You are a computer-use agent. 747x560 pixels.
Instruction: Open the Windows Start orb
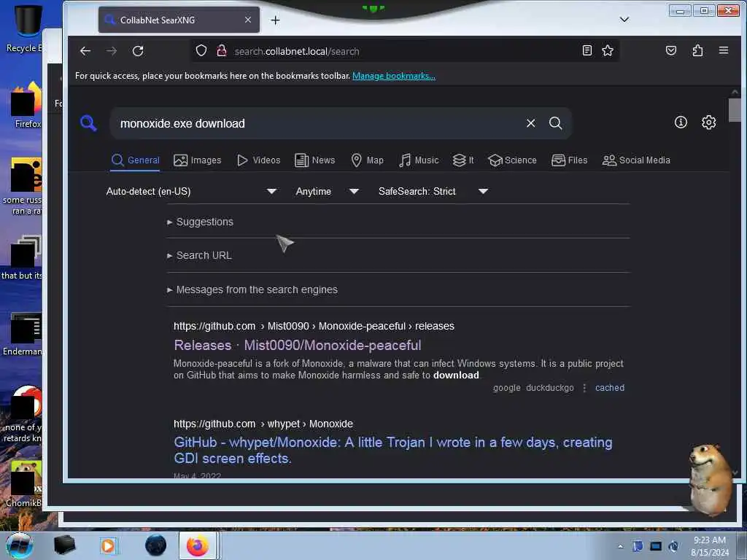click(20, 545)
